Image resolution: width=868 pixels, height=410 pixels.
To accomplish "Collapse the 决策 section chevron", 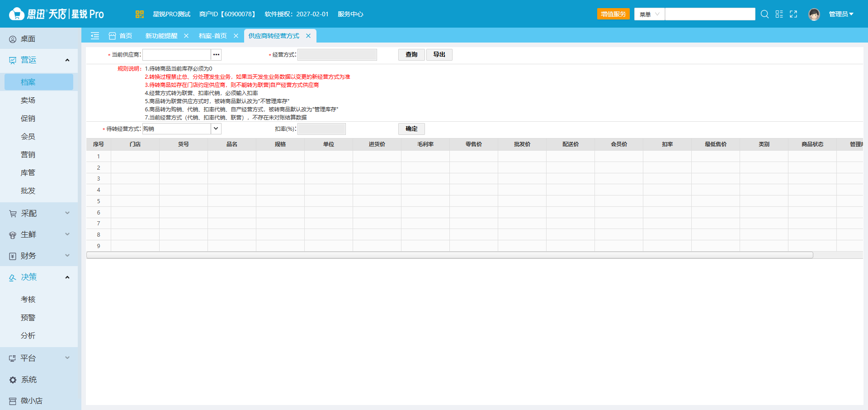I will pos(67,277).
